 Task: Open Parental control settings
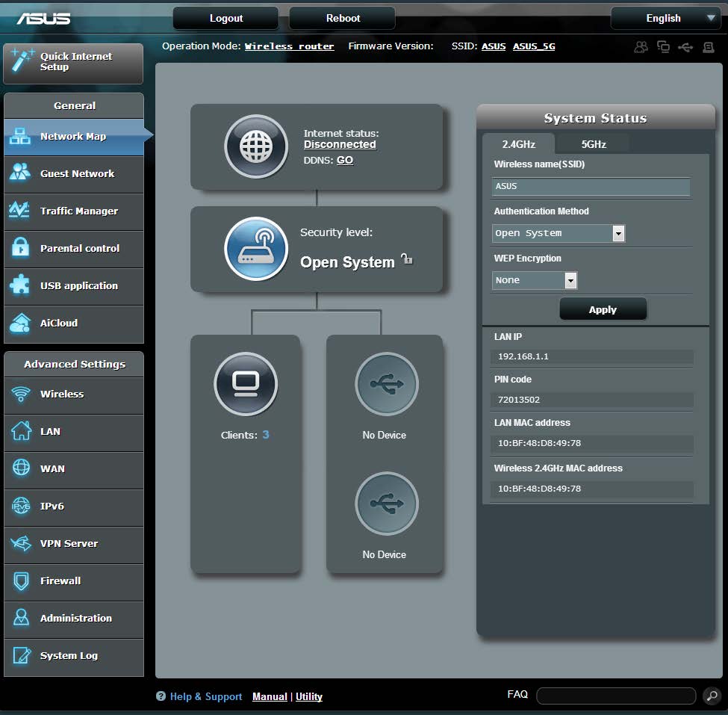tap(73, 249)
